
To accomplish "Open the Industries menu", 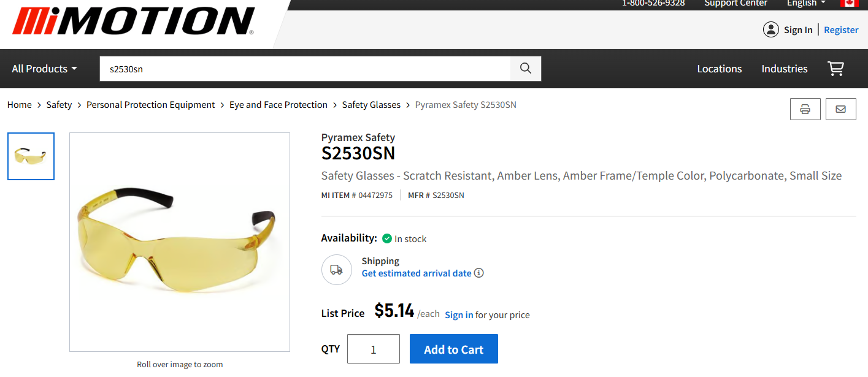I will click(x=784, y=69).
